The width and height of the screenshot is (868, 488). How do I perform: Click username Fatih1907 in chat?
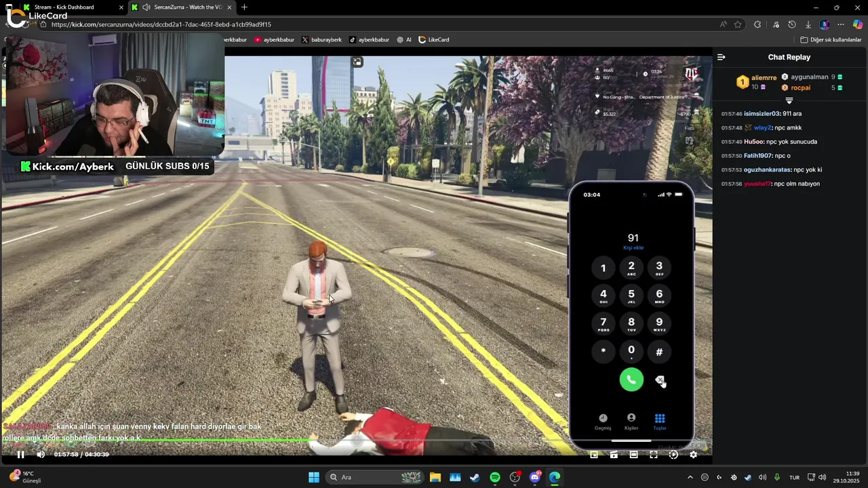[758, 156]
